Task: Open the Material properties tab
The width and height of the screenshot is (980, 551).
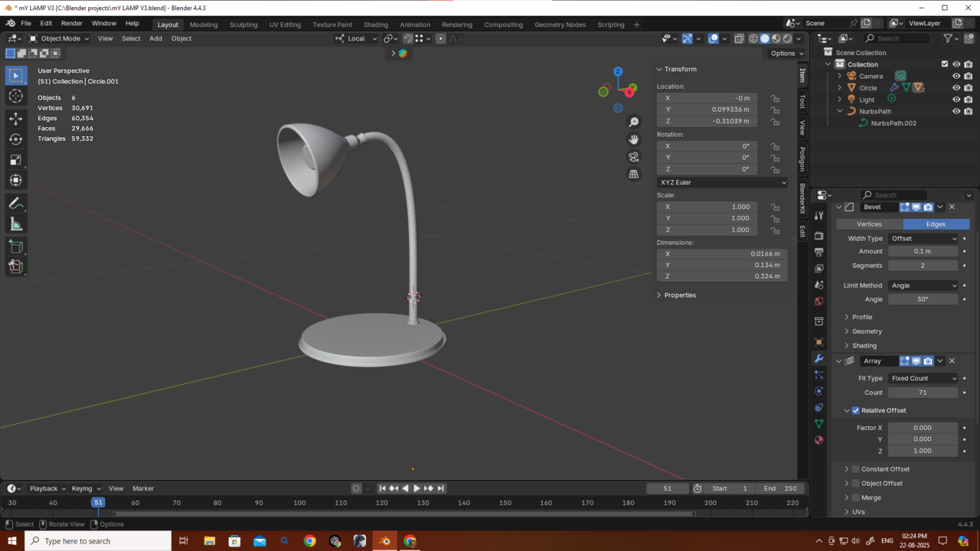Action: [x=818, y=440]
